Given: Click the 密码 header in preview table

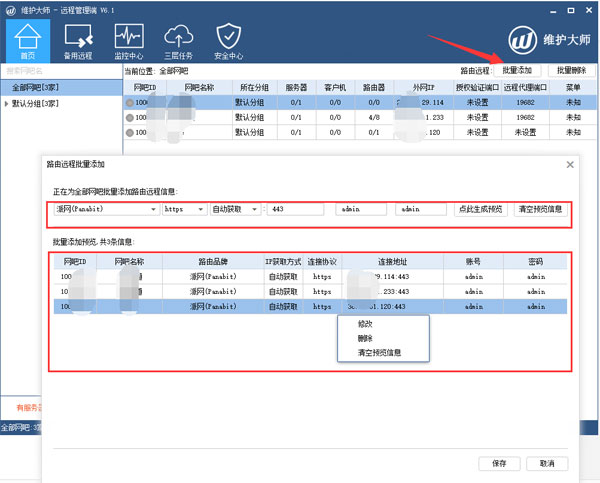Looking at the screenshot, I should [535, 262].
